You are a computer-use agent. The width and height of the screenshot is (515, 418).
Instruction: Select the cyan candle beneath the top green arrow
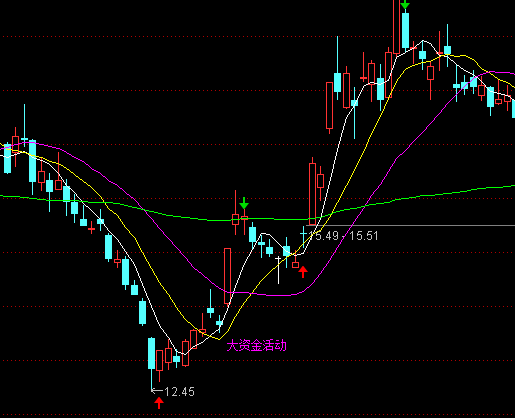point(405,30)
